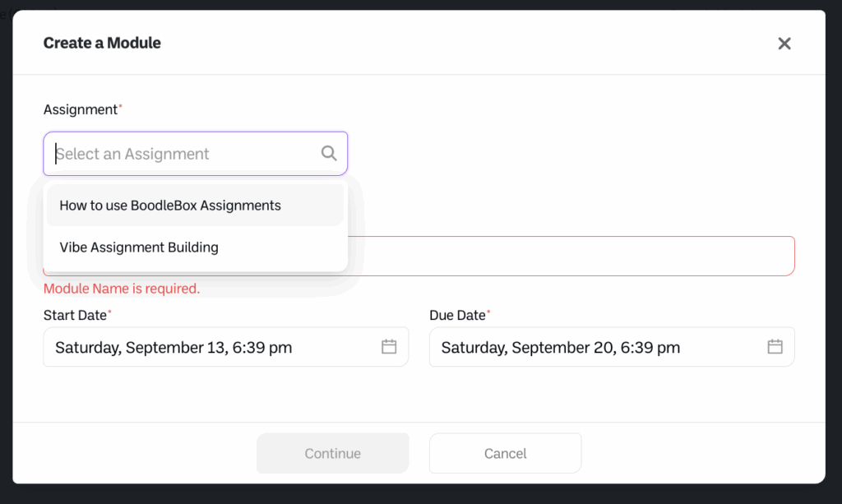Click the red asterisk beside Assignment label
842x504 pixels.
click(x=121, y=107)
